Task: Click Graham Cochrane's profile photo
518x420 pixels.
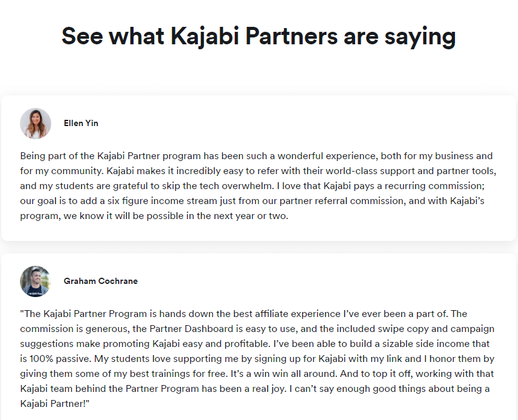Action: coord(36,281)
